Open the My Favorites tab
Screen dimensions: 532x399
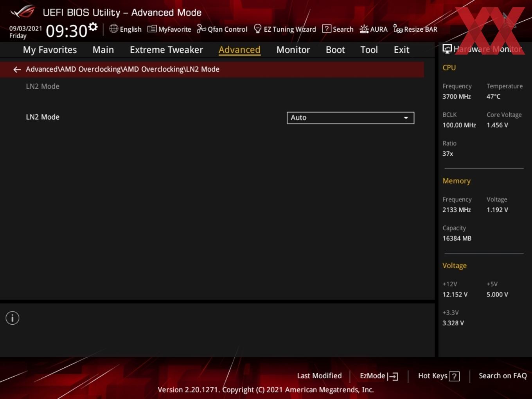(x=50, y=50)
